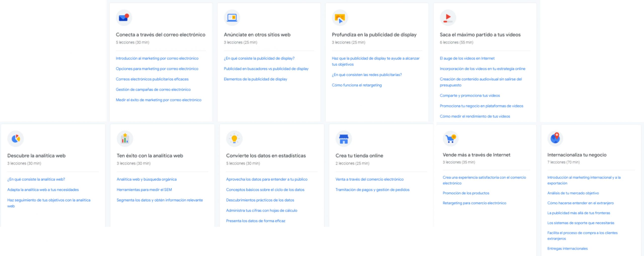Click the globe icon for 'Internacionaliza tu negocio'

click(555, 138)
